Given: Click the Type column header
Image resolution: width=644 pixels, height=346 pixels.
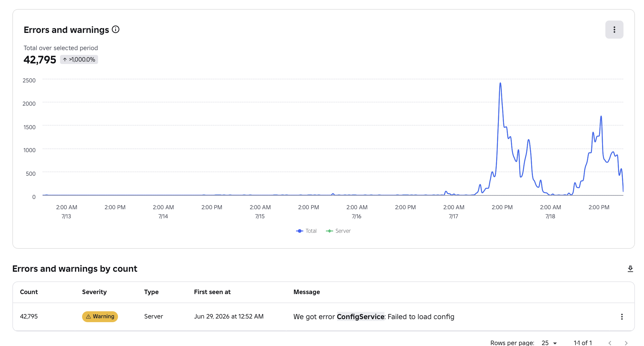Looking at the screenshot, I should [151, 292].
